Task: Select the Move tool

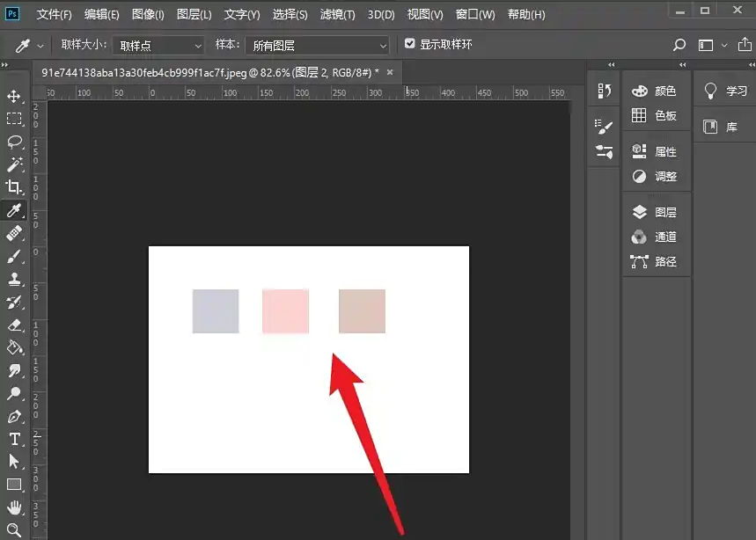Action: 14,96
